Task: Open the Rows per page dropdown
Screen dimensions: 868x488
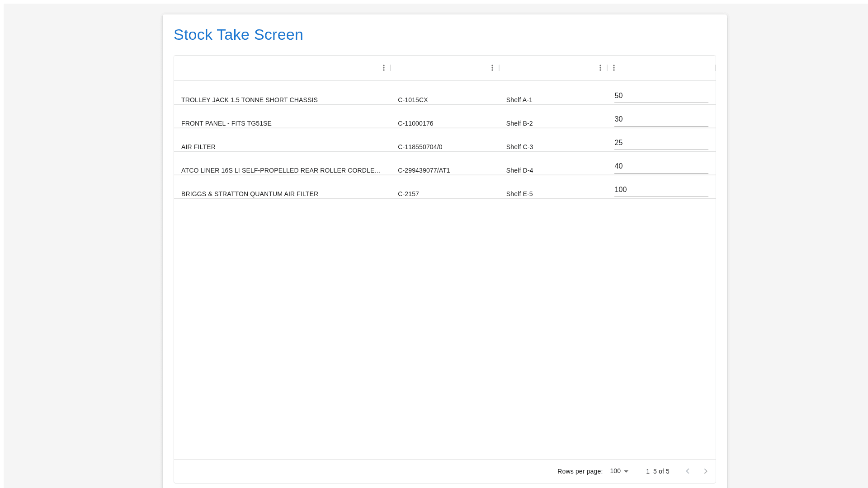Action: click(618, 471)
